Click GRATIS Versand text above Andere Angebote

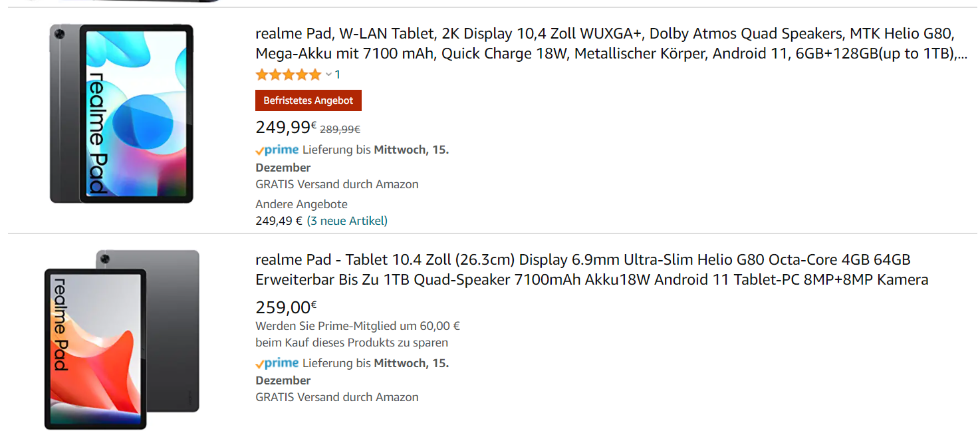pos(337,184)
